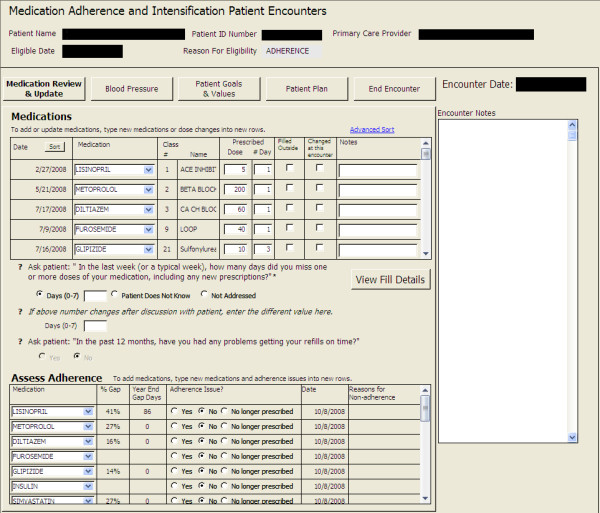Image resolution: width=600 pixels, height=513 pixels.
Task: Mark Adherence Issue Yes for LISINOPRIL
Action: pyautogui.click(x=174, y=411)
